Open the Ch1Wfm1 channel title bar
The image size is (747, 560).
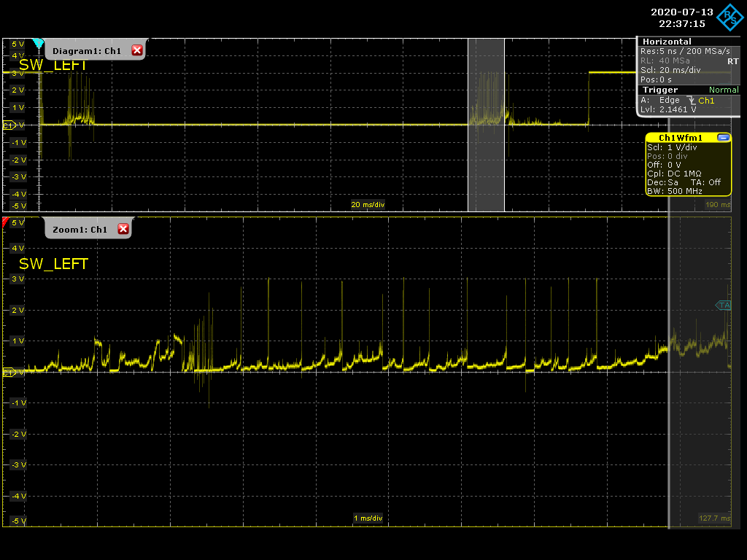coord(680,138)
